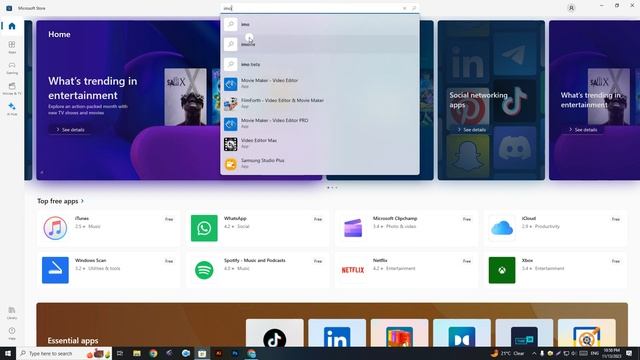Click the Windows Scan blue icon

(x=55, y=270)
